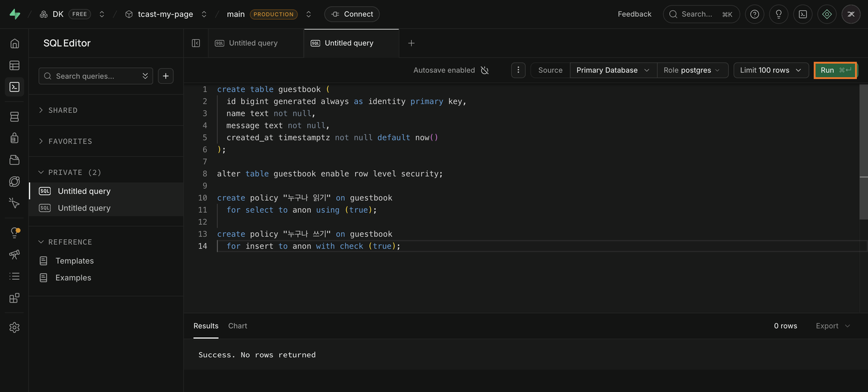The width and height of the screenshot is (868, 392).
Task: Run the SQL query
Action: pyautogui.click(x=835, y=70)
